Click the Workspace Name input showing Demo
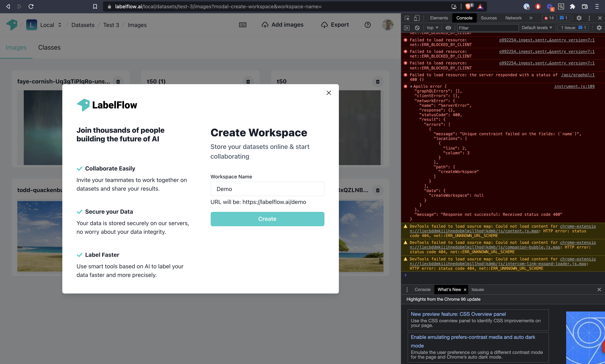 tap(267, 189)
